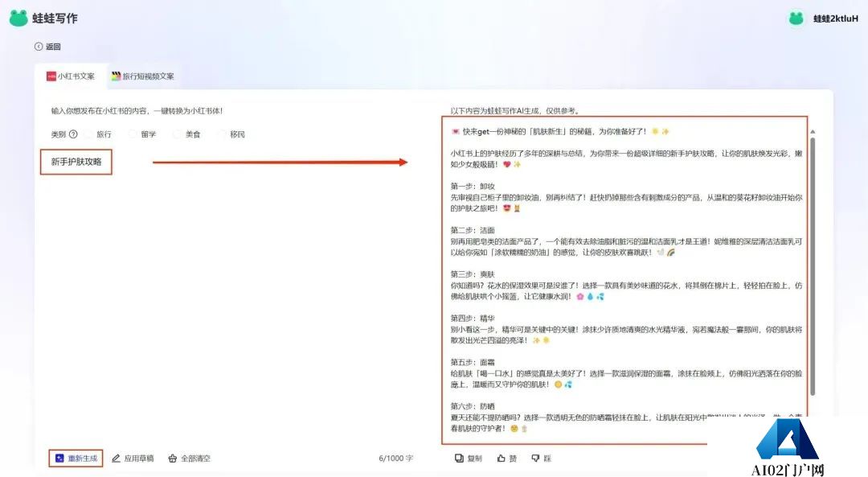Click the 重新生成 sparkle icon
The width and height of the screenshot is (868, 477).
click(59, 458)
